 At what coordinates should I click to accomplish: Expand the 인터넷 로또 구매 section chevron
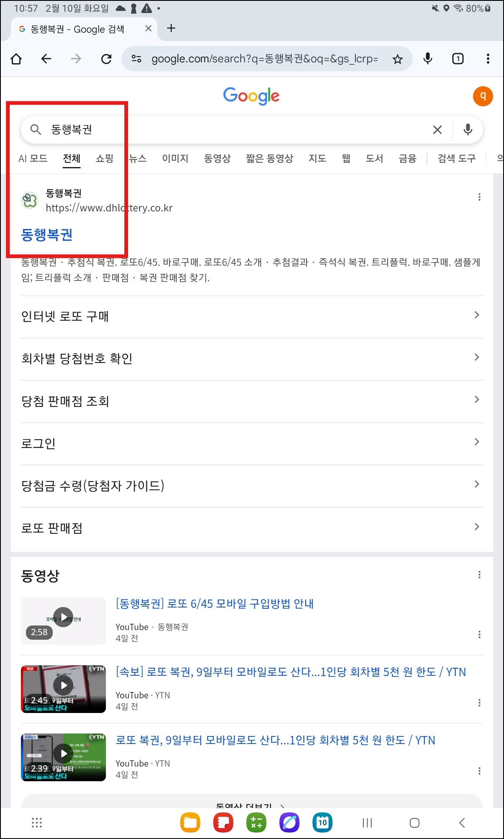click(x=477, y=315)
